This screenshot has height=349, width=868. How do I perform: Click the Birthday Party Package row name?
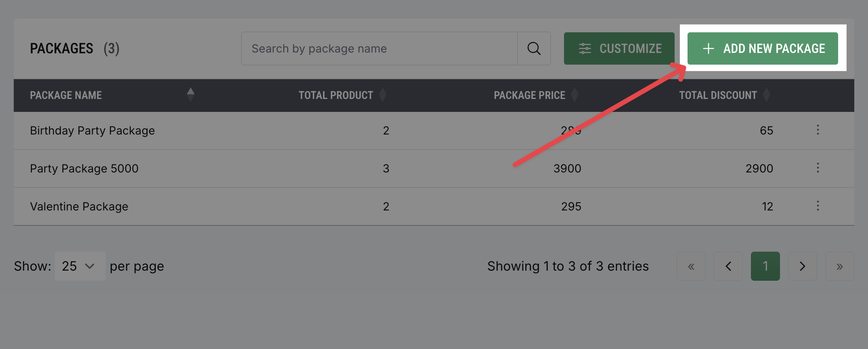[x=92, y=130]
